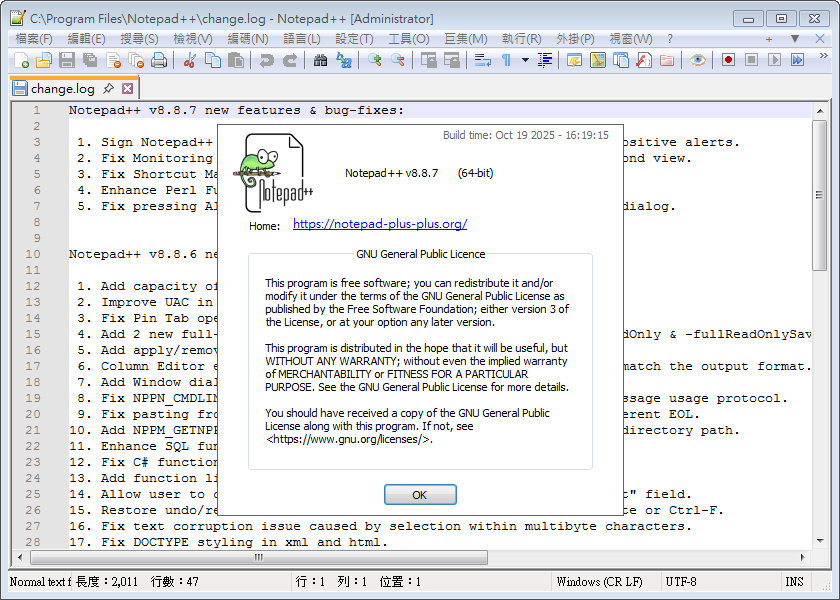Click Stop Recording macro icon

coord(752,60)
